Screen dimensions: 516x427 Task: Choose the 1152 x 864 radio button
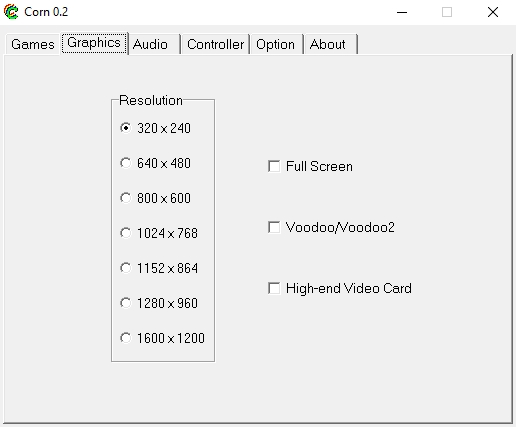[x=159, y=268]
